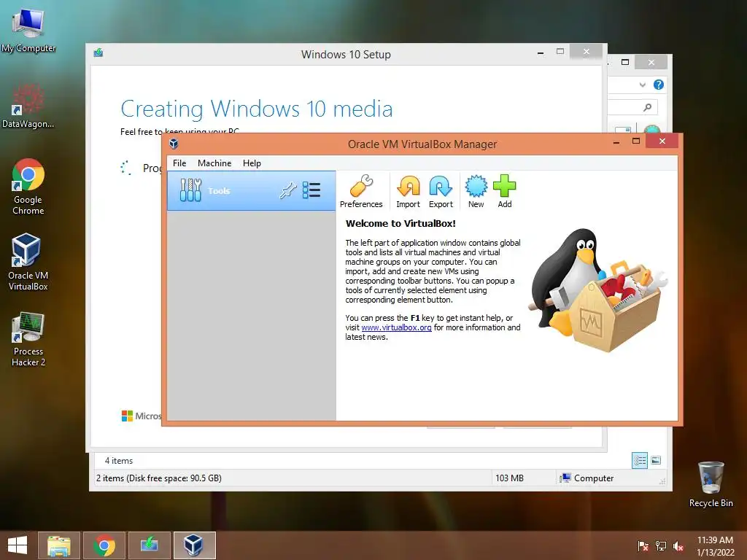Image resolution: width=747 pixels, height=560 pixels.
Task: Maximize the background Explorer window
Action: point(625,63)
